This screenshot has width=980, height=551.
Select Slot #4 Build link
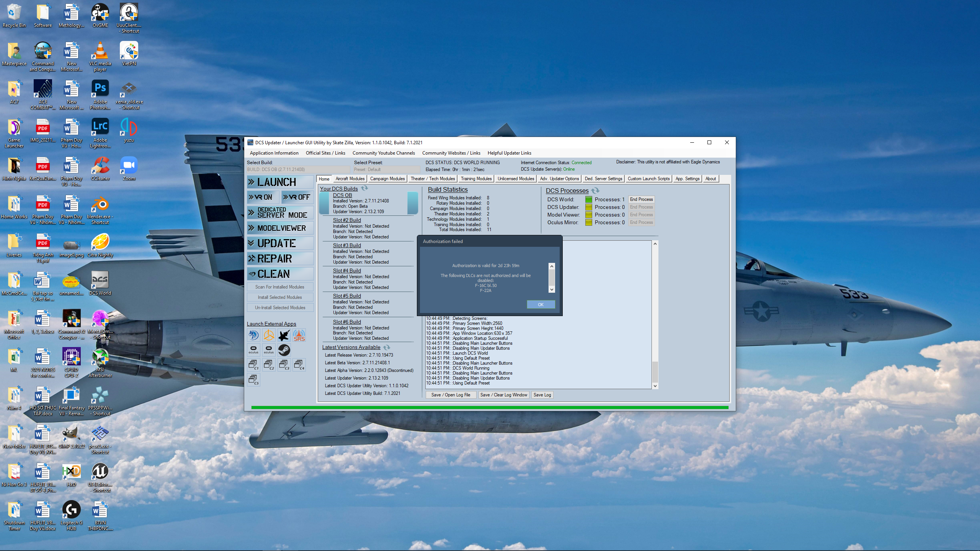point(347,271)
